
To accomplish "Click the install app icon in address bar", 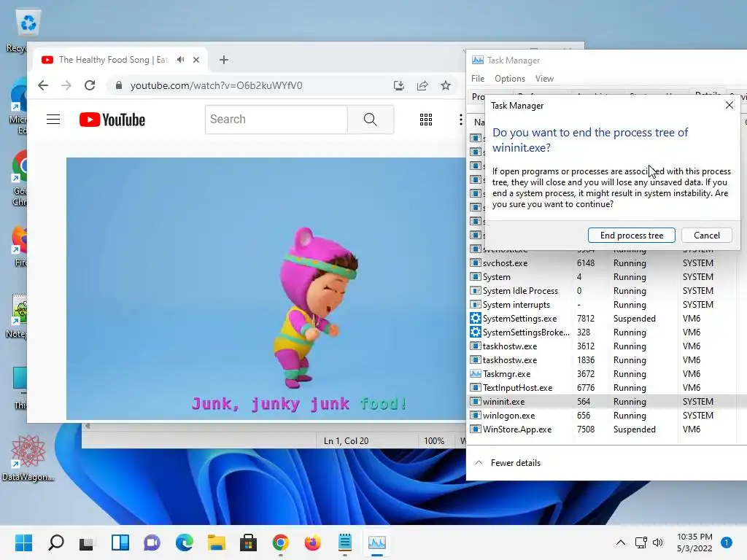I will pyautogui.click(x=399, y=85).
